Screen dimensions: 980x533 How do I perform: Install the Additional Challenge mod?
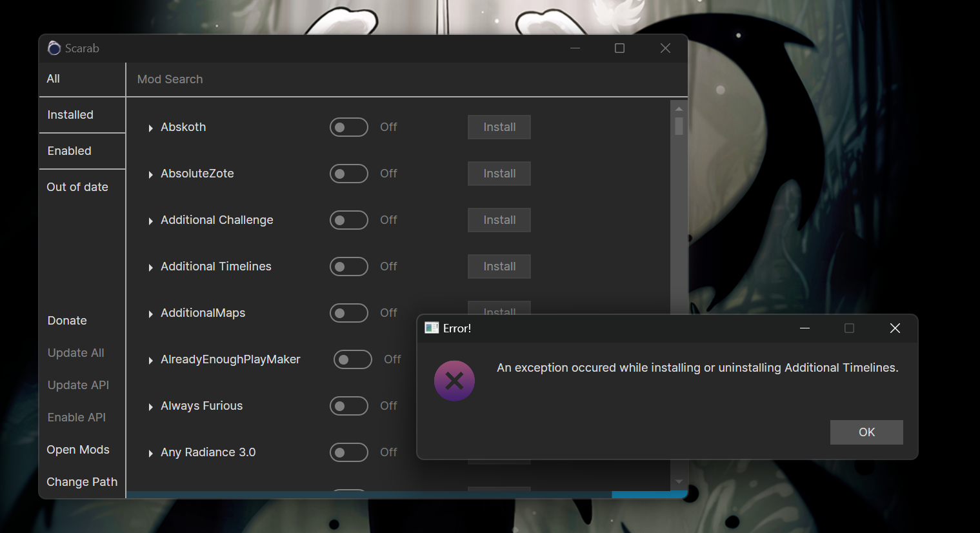(499, 220)
